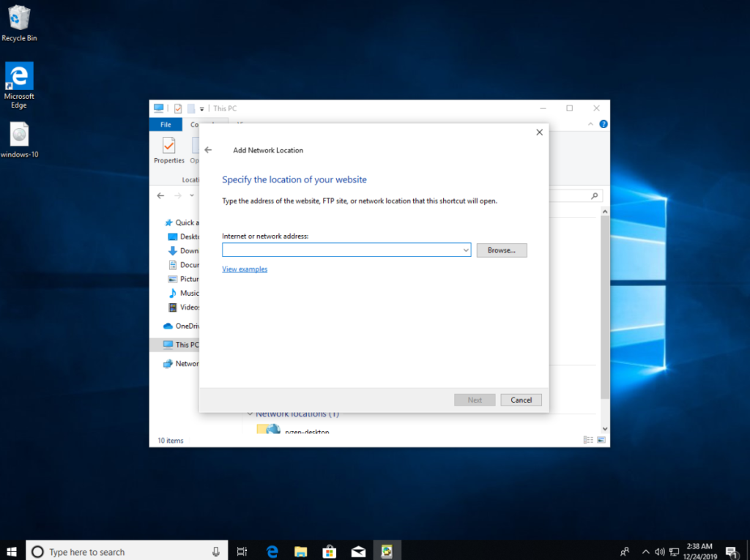
Task: Launch Microsoft Edge from the taskbar
Action: [x=271, y=550]
